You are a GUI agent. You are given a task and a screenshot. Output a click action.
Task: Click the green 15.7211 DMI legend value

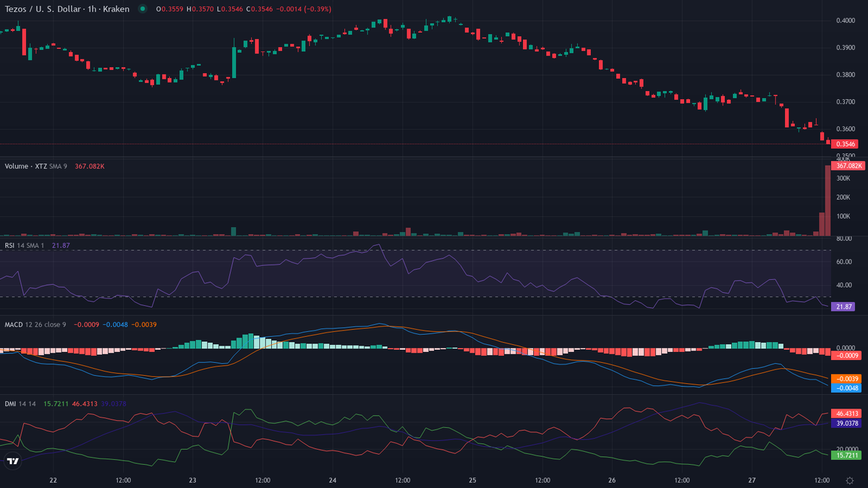point(56,403)
